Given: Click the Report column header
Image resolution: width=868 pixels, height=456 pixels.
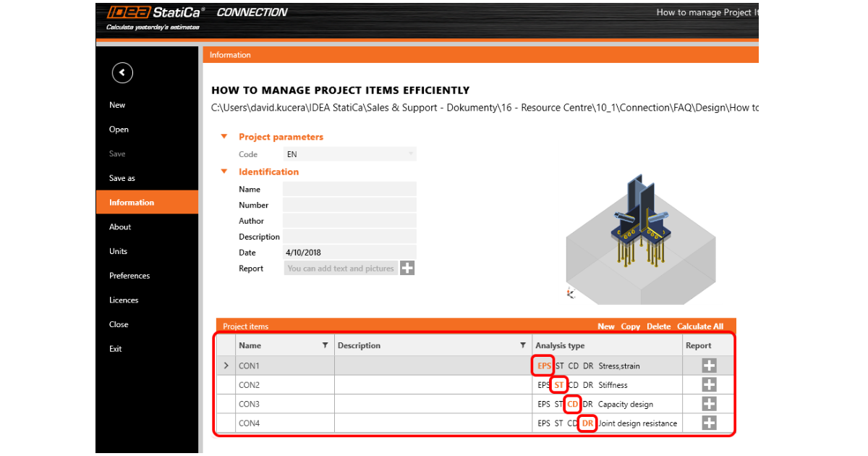Looking at the screenshot, I should pyautogui.click(x=708, y=345).
